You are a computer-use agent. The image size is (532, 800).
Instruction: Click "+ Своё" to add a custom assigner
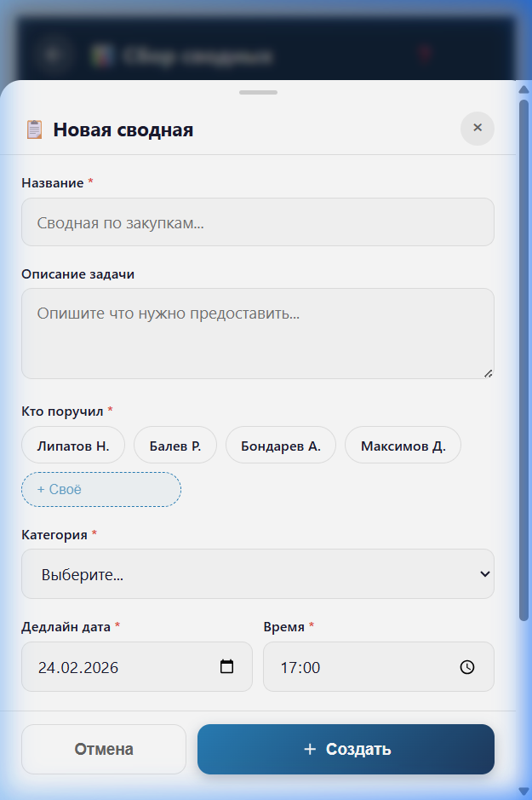[100, 489]
